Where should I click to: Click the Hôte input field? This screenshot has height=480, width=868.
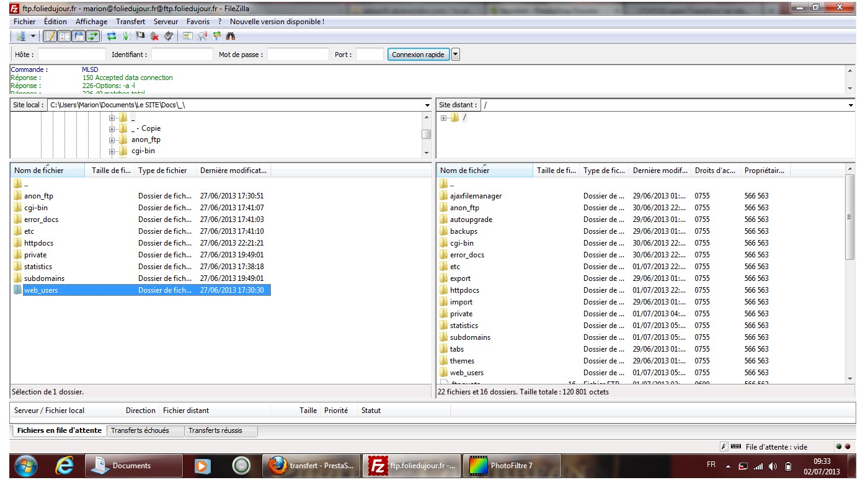point(72,55)
